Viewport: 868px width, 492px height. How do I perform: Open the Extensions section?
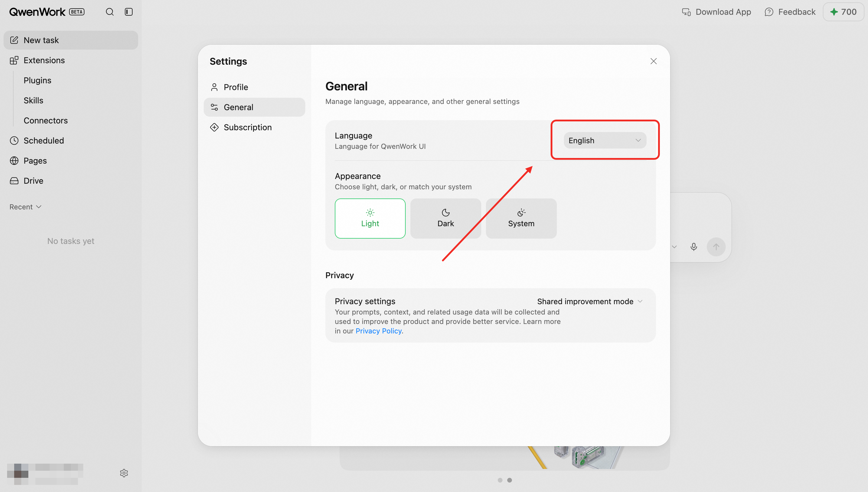click(x=71, y=60)
